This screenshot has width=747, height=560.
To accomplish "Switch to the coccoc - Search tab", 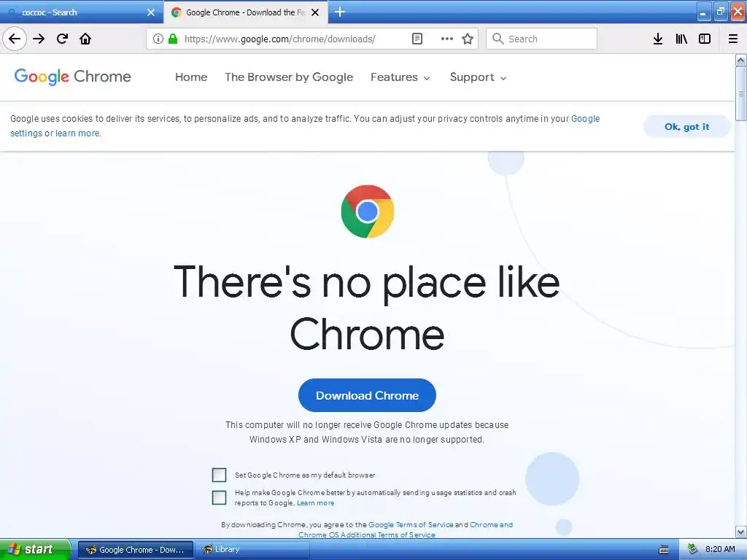I will (x=82, y=12).
